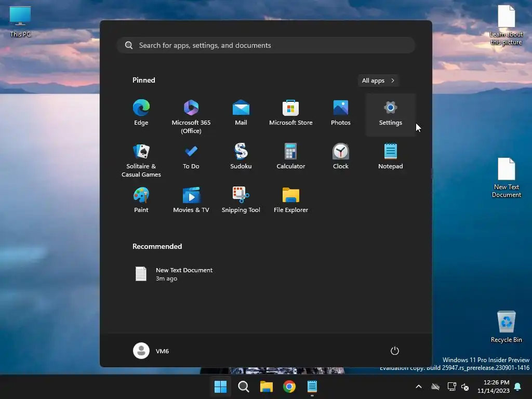Select Learn about this picture icon
This screenshot has width=532, height=399.
point(506,25)
